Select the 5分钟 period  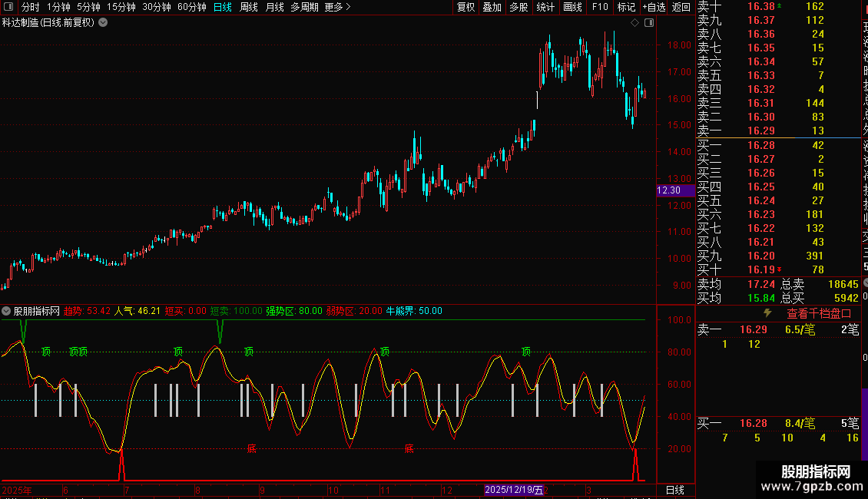click(x=88, y=7)
